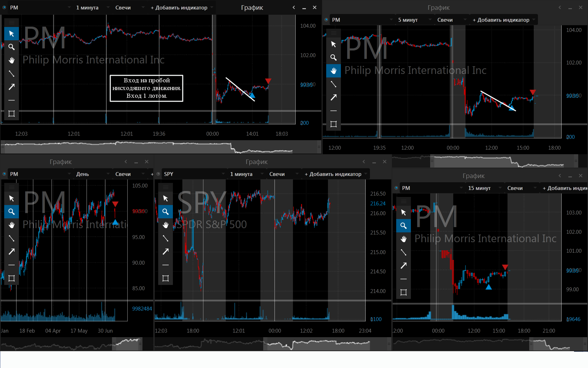Screen dimensions: 588x368
Task: Open the '1 минута' timeframe dropdown in SPY chart
Action: [x=246, y=174]
